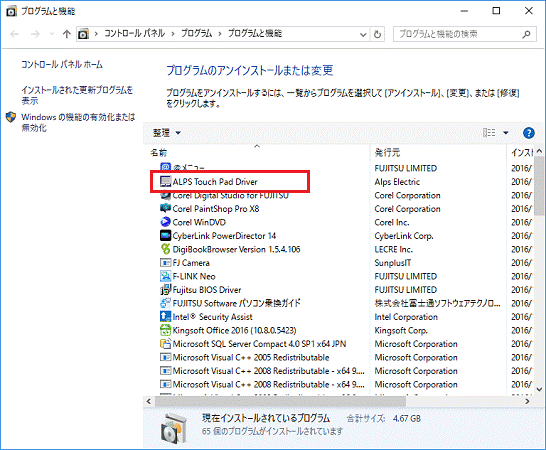
Task: Click the Alps Electric publisher cell
Action: pyautogui.click(x=397, y=182)
